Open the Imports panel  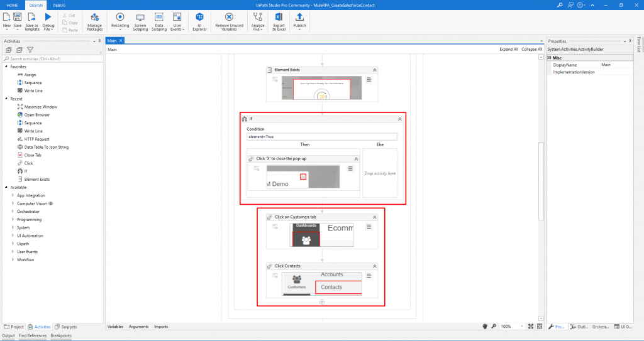click(161, 327)
